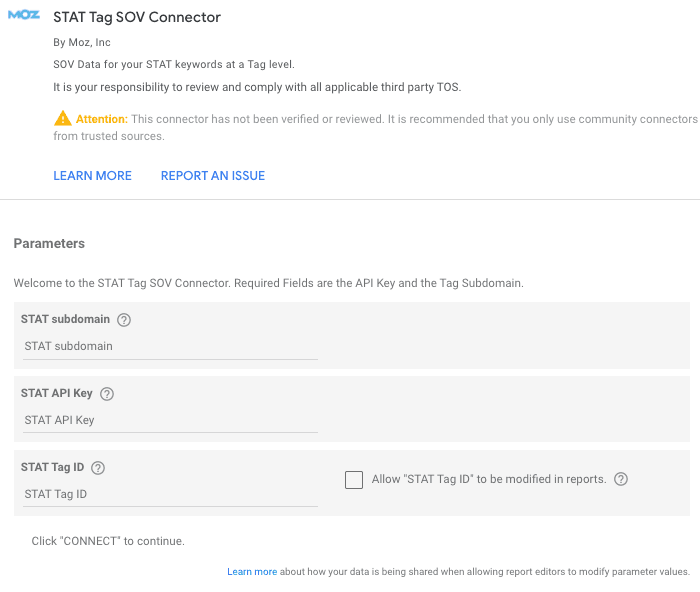Select the STAT Tag ID text field
Viewport: 700px width, 592px height.
(x=169, y=494)
